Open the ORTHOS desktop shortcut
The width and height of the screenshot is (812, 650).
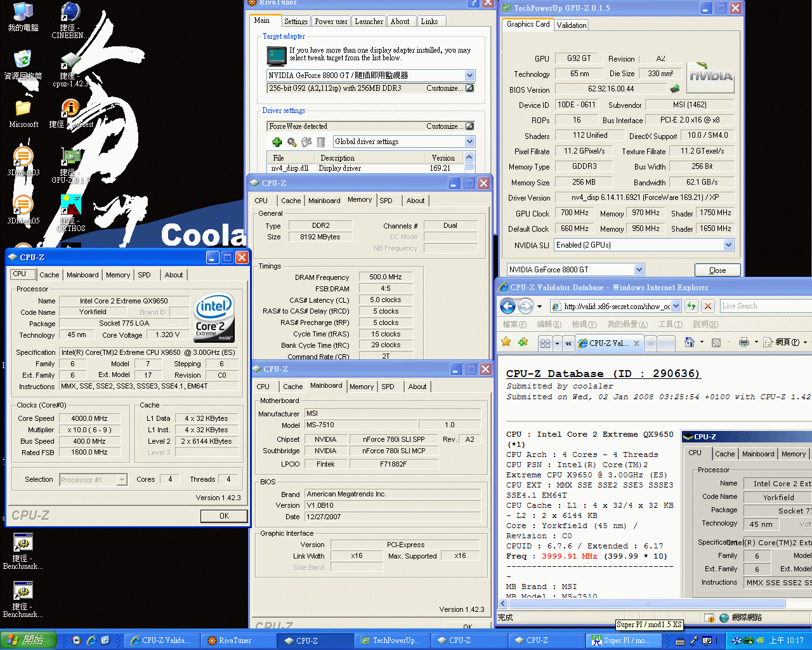point(70,213)
